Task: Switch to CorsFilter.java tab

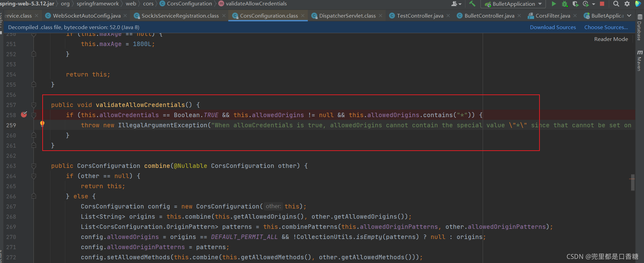Action: (552, 16)
